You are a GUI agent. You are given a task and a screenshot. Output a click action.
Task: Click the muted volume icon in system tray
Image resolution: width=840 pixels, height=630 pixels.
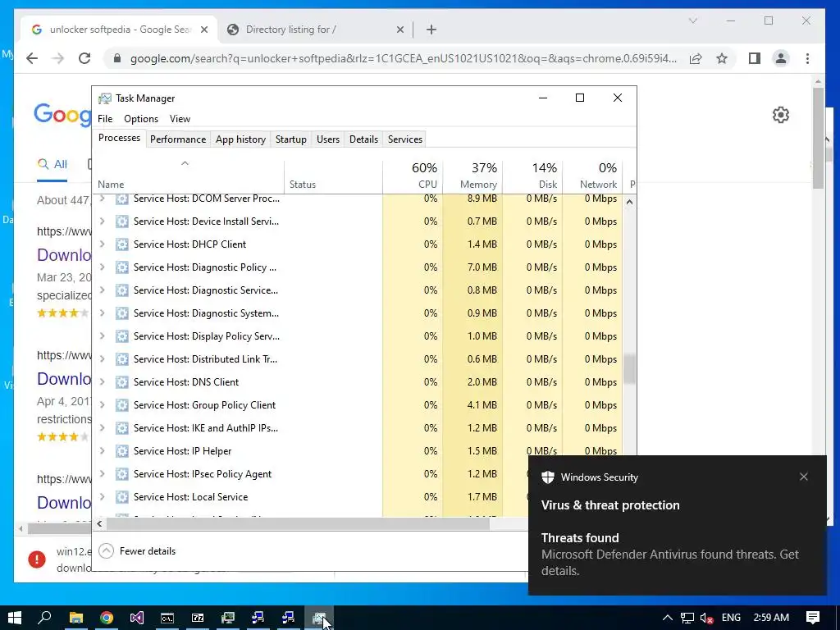click(x=706, y=618)
